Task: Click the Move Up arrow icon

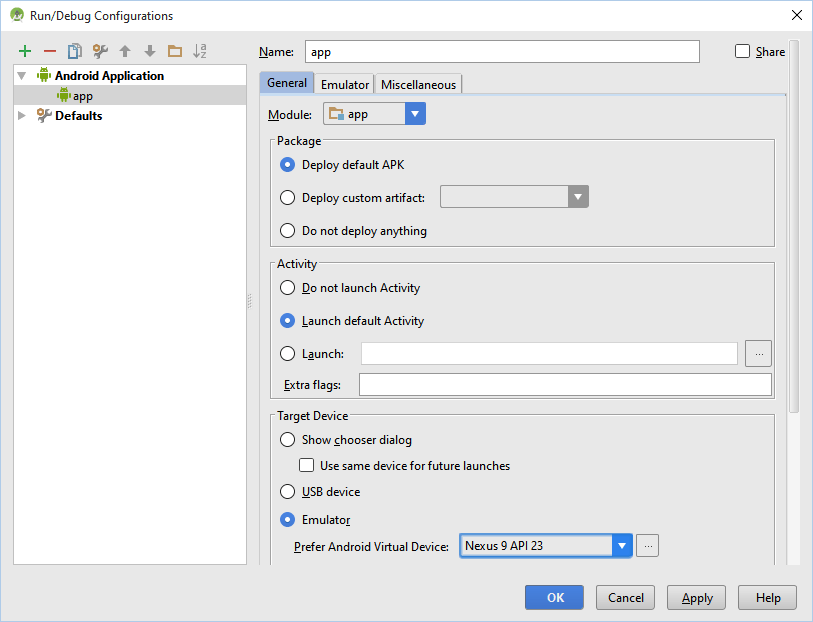Action: 125,51
